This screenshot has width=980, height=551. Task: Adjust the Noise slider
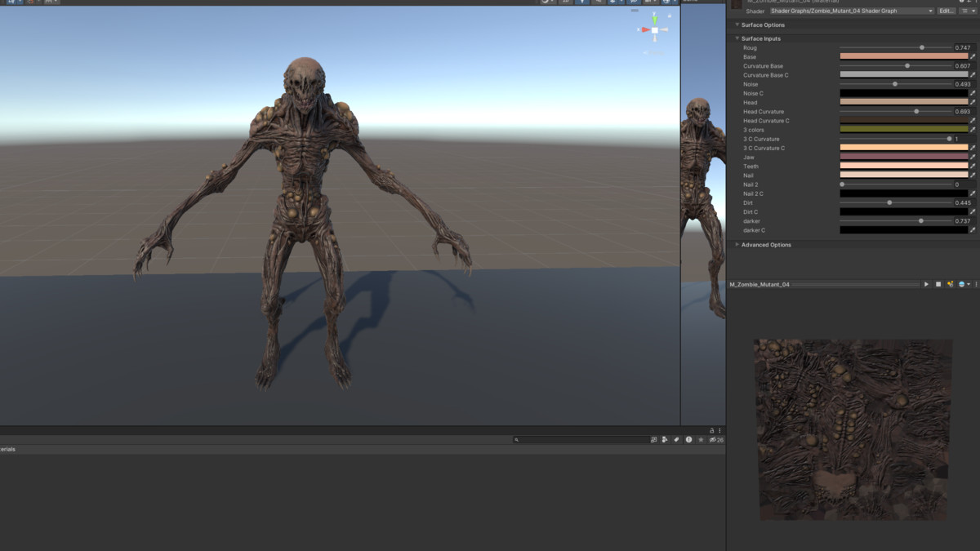895,84
